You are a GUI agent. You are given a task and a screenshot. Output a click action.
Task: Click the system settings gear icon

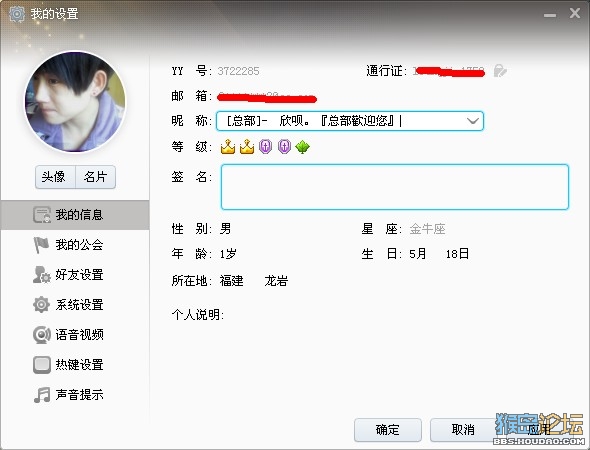click(x=41, y=304)
